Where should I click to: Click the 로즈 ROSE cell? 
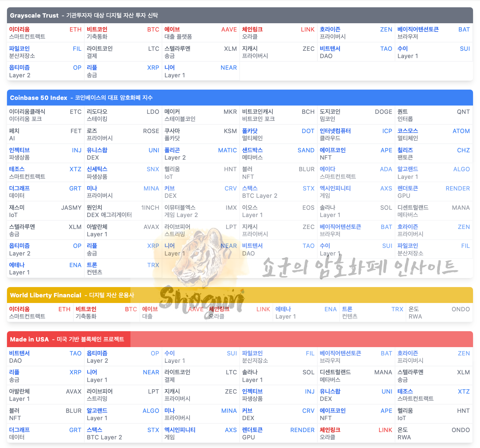(x=123, y=134)
